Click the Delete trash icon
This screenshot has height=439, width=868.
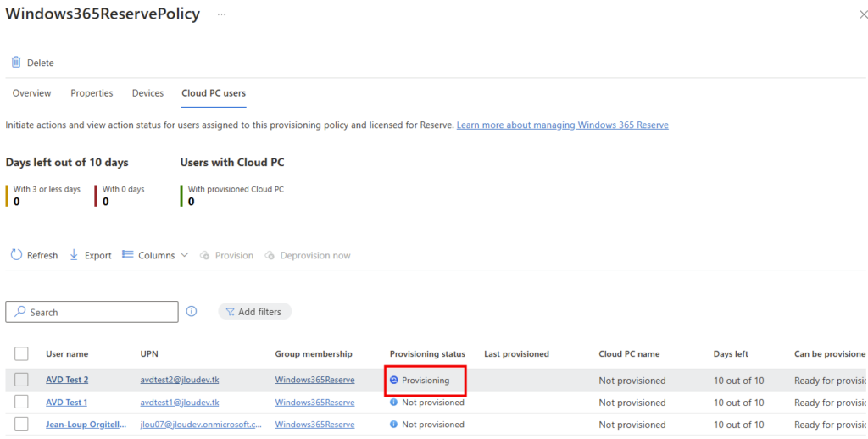tap(16, 63)
